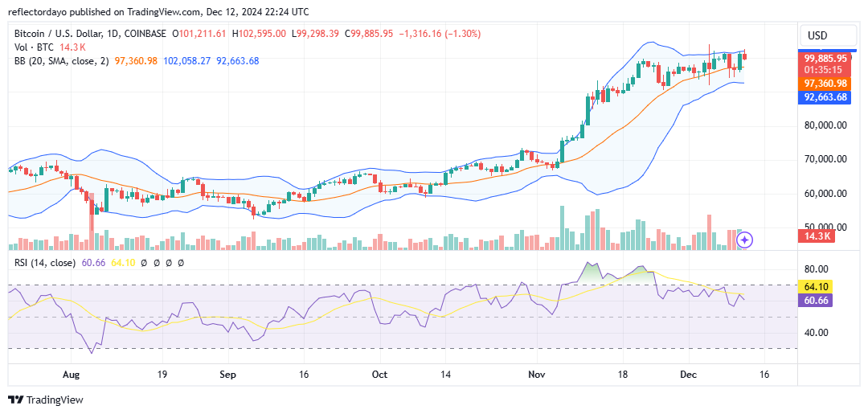Click the 80,000.00 price scale value
Image resolution: width=868 pixels, height=414 pixels.
pyautogui.click(x=826, y=125)
